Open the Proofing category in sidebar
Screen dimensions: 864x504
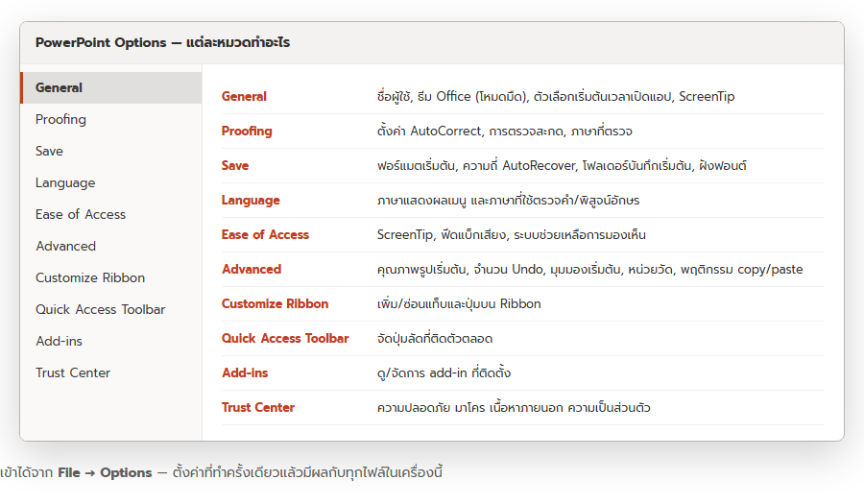coord(111,120)
